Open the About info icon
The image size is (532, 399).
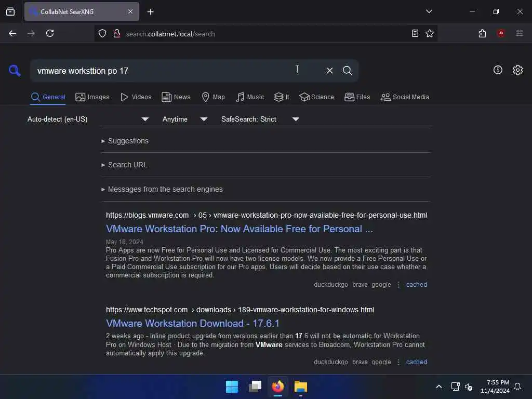(498, 70)
